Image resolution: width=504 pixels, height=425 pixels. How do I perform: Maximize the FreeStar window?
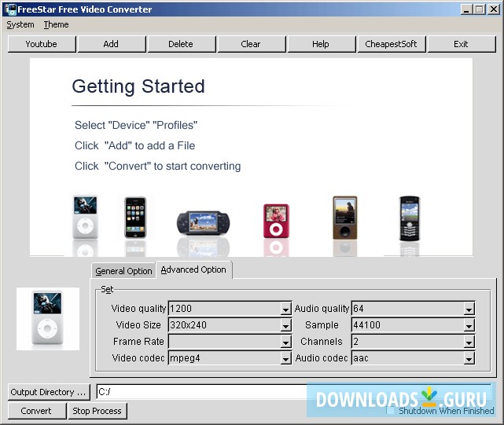tap(480, 9)
